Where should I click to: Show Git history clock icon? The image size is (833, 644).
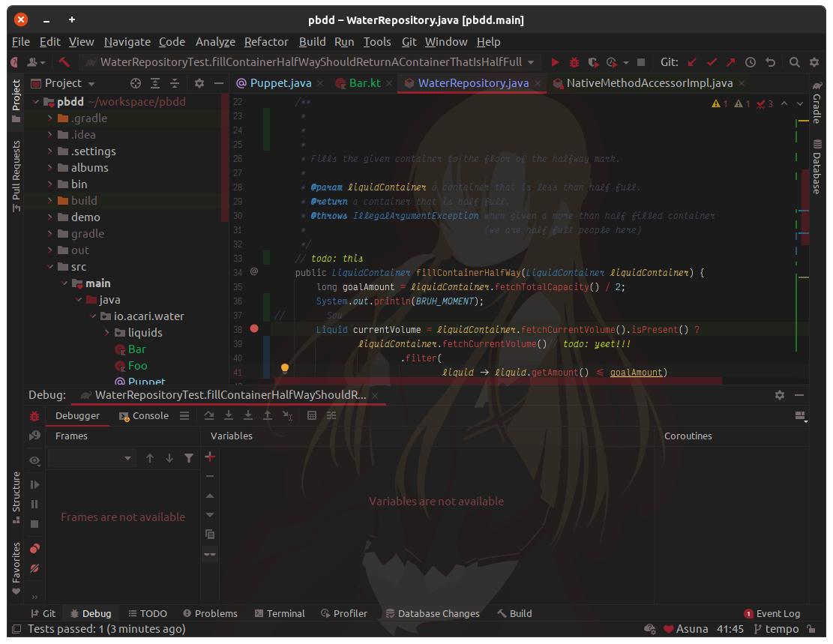point(751,62)
